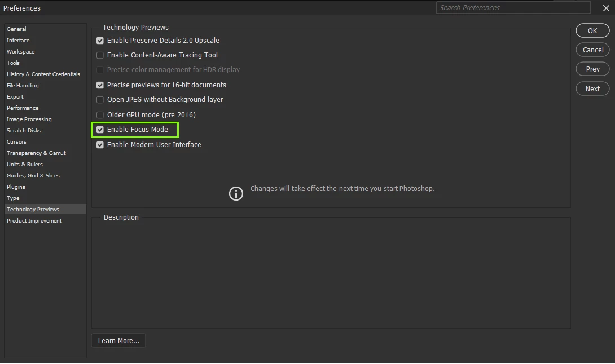
Task: Select History & Content Credentials category
Action: point(43,74)
